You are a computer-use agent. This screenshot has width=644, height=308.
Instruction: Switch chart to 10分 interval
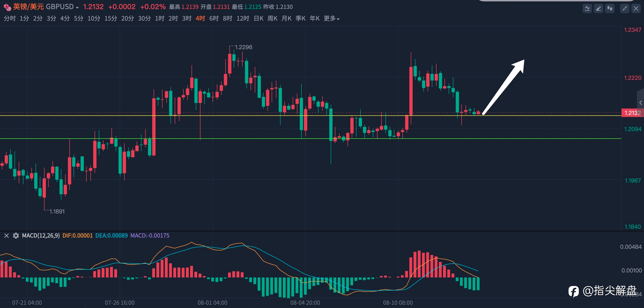pos(94,18)
